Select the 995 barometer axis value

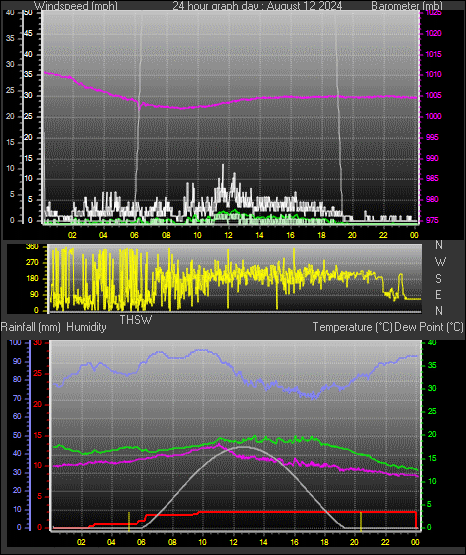pyautogui.click(x=432, y=137)
